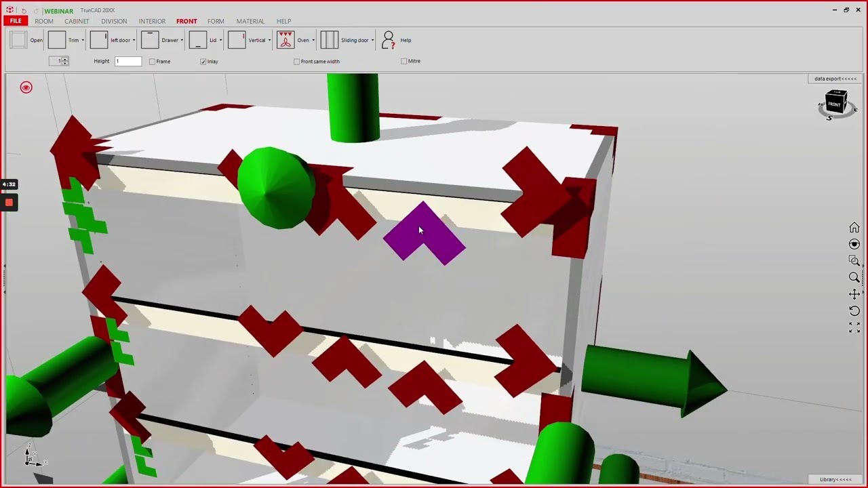
Task: Expand the Trim dropdown arrow
Action: 83,40
